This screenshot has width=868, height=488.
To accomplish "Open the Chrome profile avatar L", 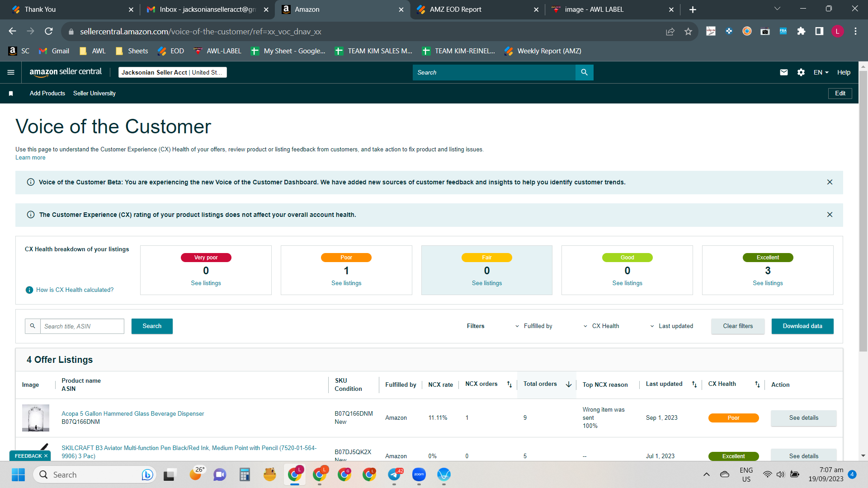I will point(837,31).
